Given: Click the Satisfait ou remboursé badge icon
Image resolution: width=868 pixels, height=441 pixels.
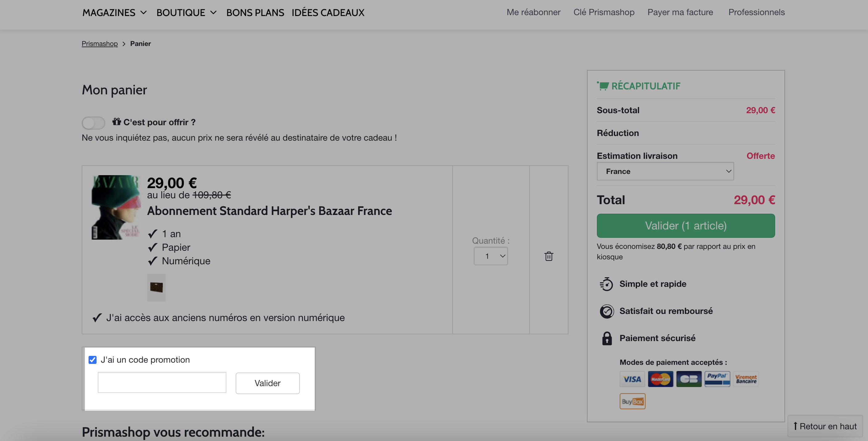Looking at the screenshot, I should [607, 311].
